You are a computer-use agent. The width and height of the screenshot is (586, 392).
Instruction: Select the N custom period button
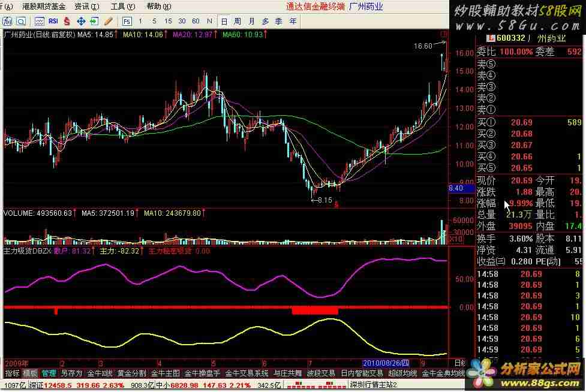click(210, 22)
